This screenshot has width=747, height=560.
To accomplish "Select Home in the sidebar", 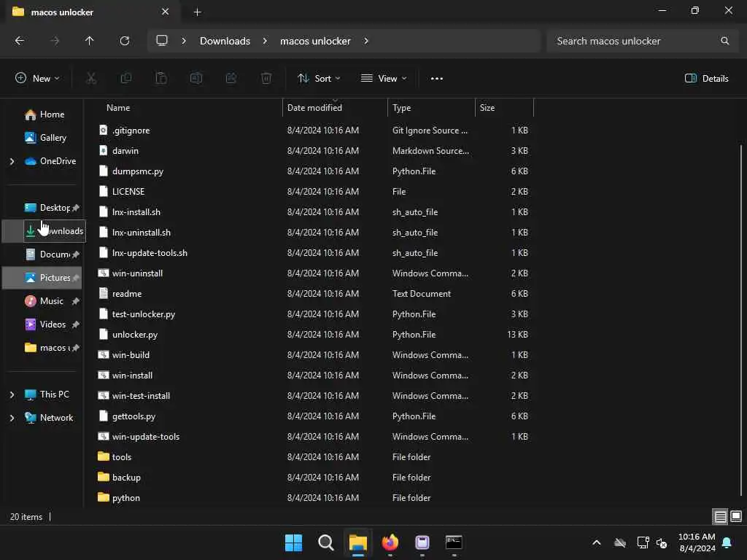I will pos(44,114).
